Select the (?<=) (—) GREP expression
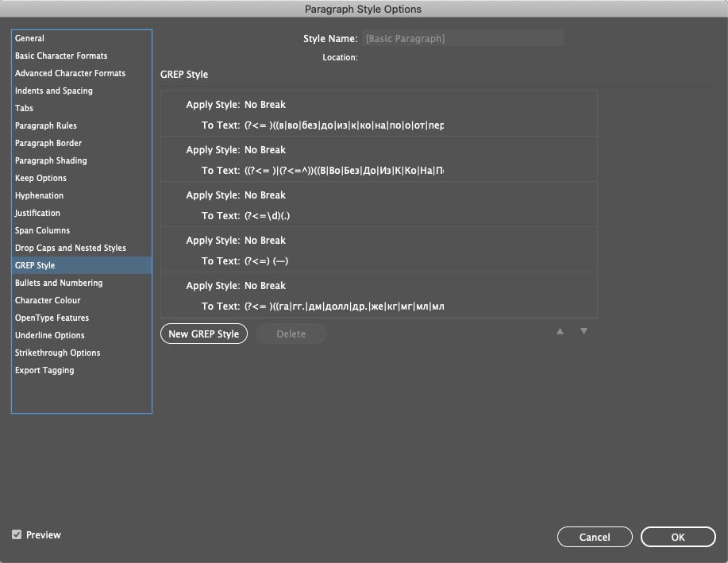The height and width of the screenshot is (563, 728). point(267,261)
